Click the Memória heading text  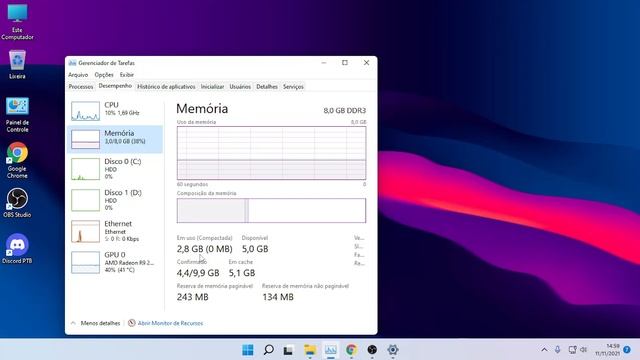[202, 109]
